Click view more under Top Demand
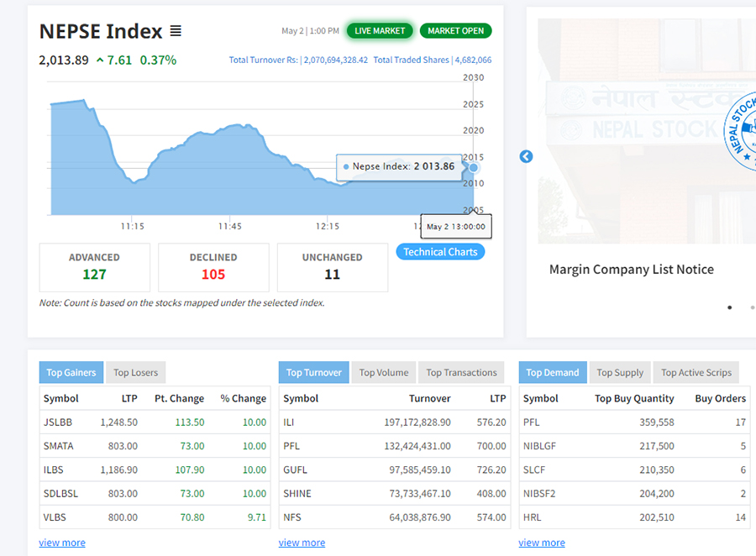The height and width of the screenshot is (556, 756). 542,543
